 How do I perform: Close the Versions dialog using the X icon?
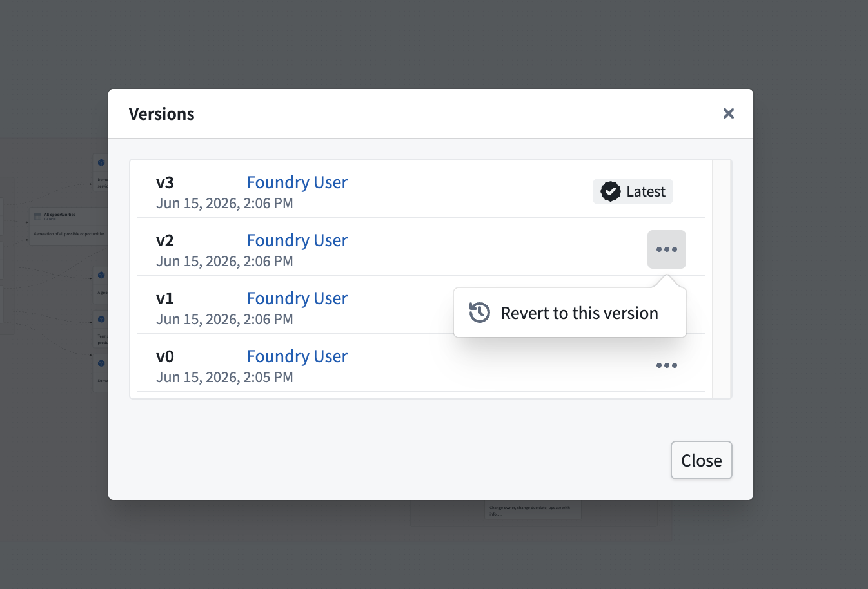coord(729,113)
